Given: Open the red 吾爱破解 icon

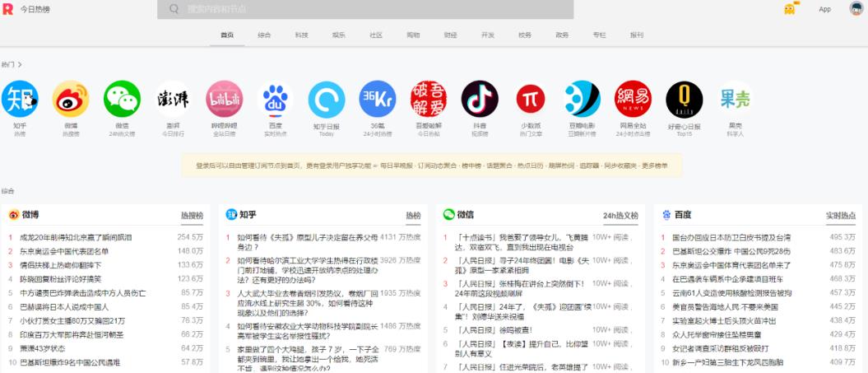Looking at the screenshot, I should [x=429, y=99].
